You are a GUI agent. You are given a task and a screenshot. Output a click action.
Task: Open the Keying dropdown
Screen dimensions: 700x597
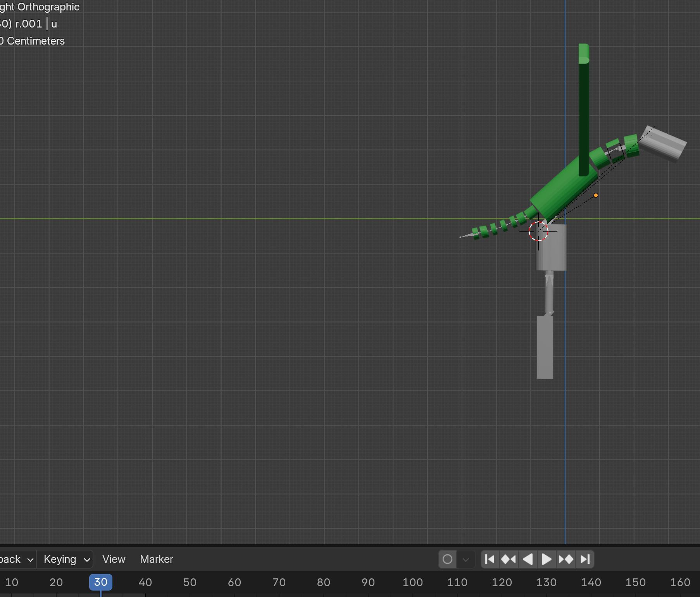tap(64, 559)
